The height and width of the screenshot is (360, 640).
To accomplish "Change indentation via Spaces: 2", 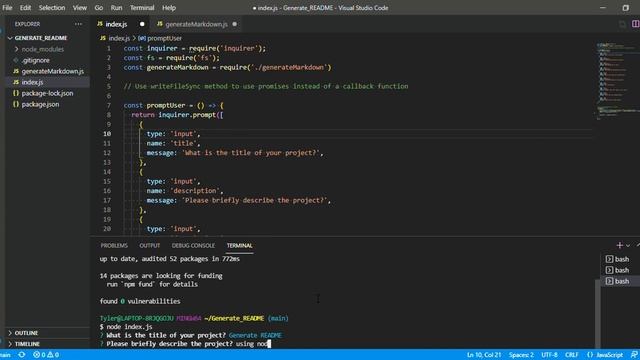I will 521,355.
